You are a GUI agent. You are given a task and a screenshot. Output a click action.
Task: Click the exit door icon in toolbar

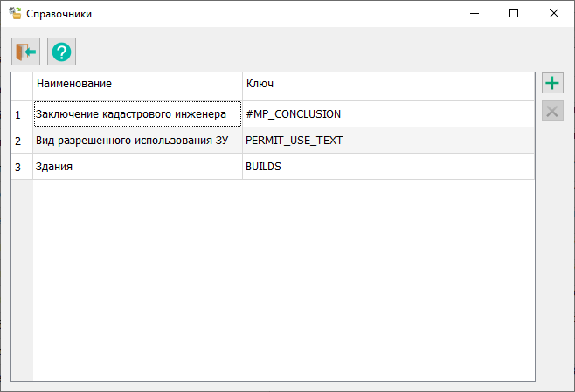pyautogui.click(x=25, y=52)
